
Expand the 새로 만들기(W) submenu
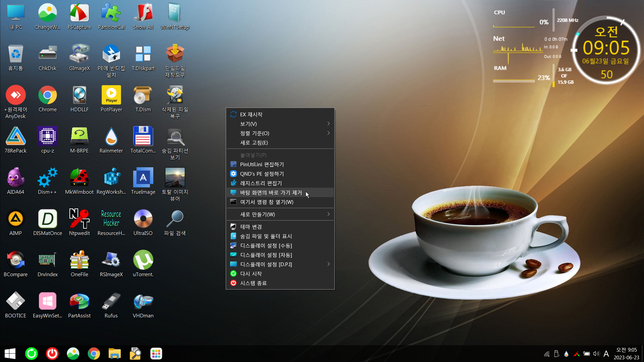click(280, 214)
